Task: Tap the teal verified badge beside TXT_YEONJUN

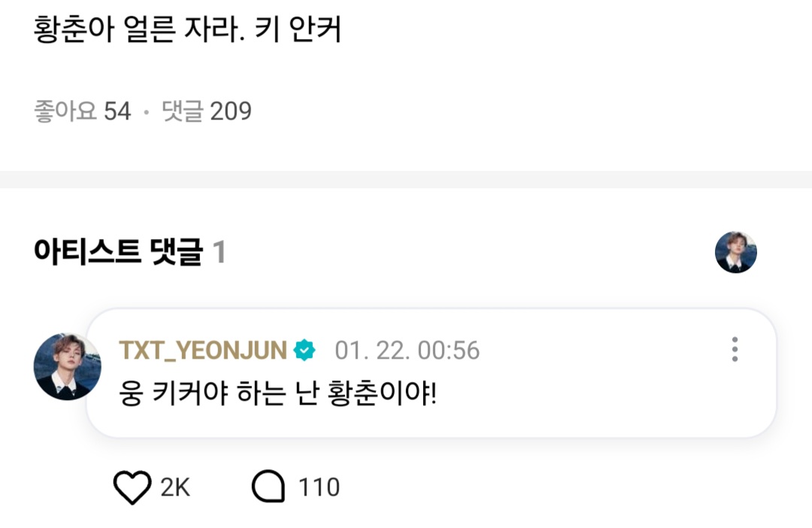Action: click(304, 350)
